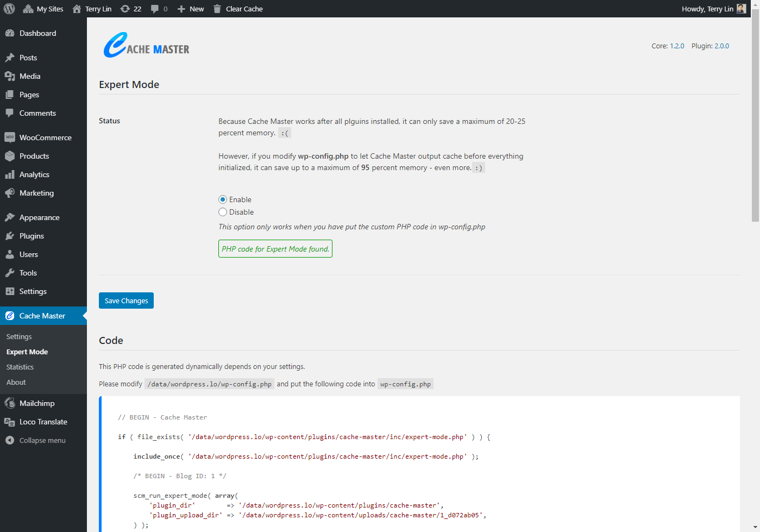Open the Statistics submenu item
Viewport: 760px width, 532px height.
tap(20, 367)
